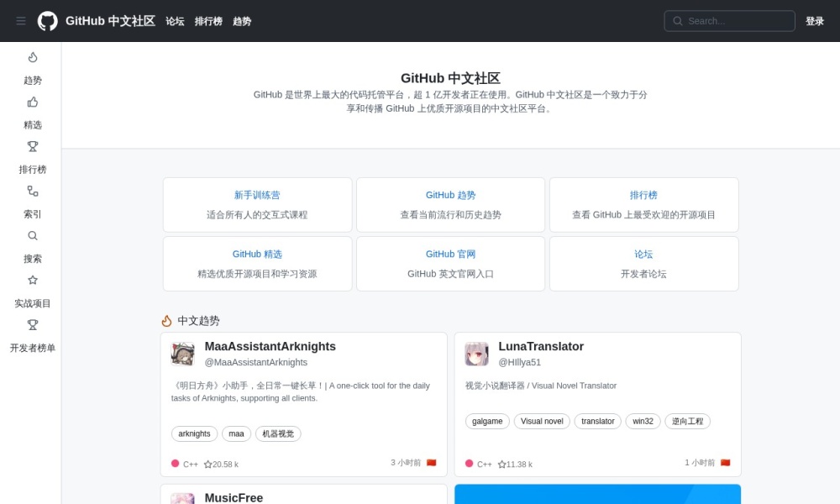Click the win32 topic tag
Screen dimensions: 840x504
point(643,422)
